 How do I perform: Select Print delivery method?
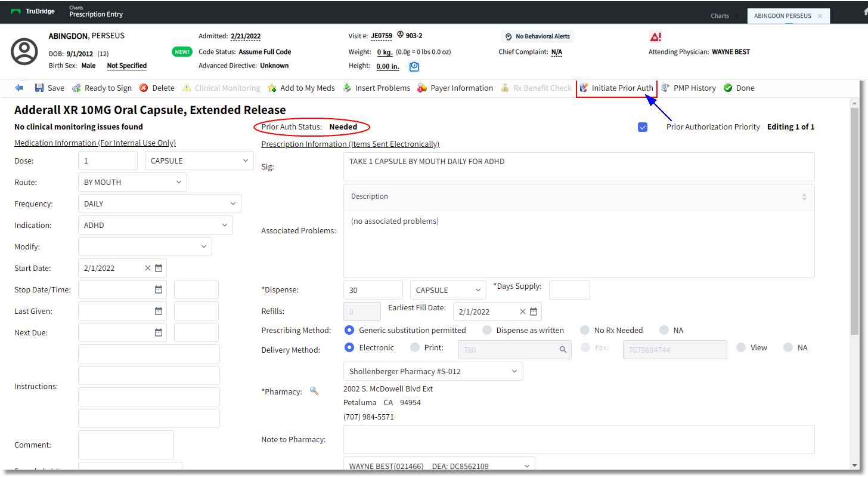tap(415, 347)
